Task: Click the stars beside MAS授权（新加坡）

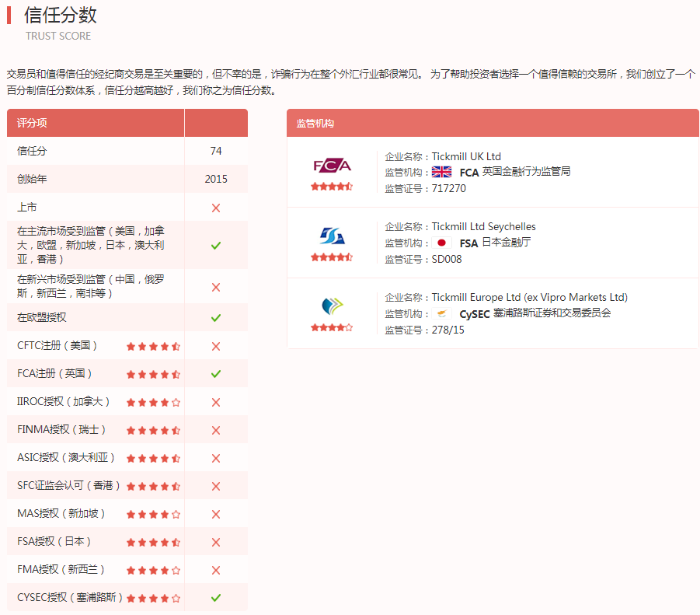Action: click(x=154, y=515)
